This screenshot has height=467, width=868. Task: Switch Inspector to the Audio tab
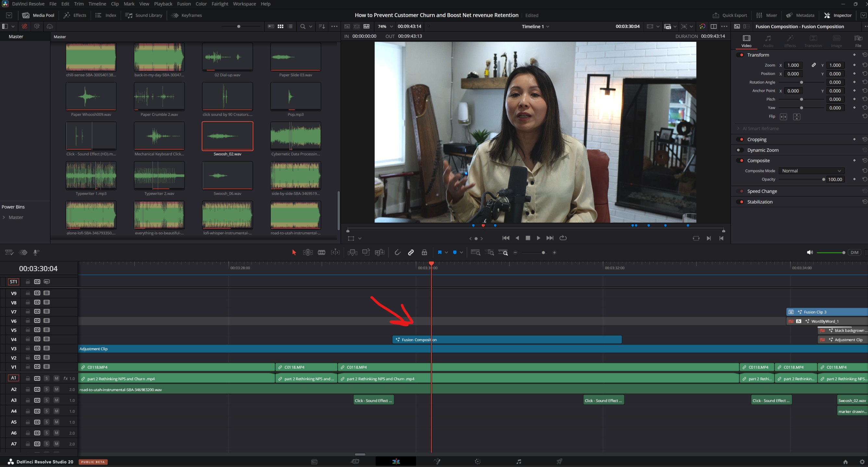click(x=768, y=41)
